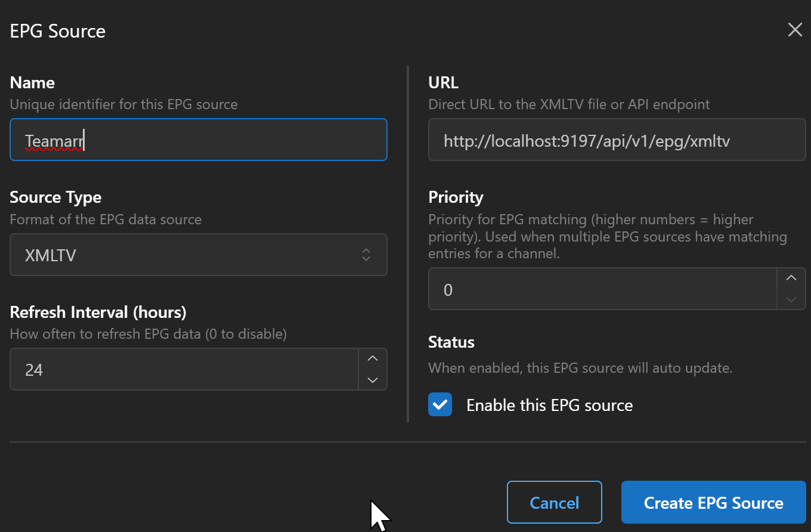The image size is (811, 532).
Task: Increase the refresh interval with up arrow
Action: point(373,359)
